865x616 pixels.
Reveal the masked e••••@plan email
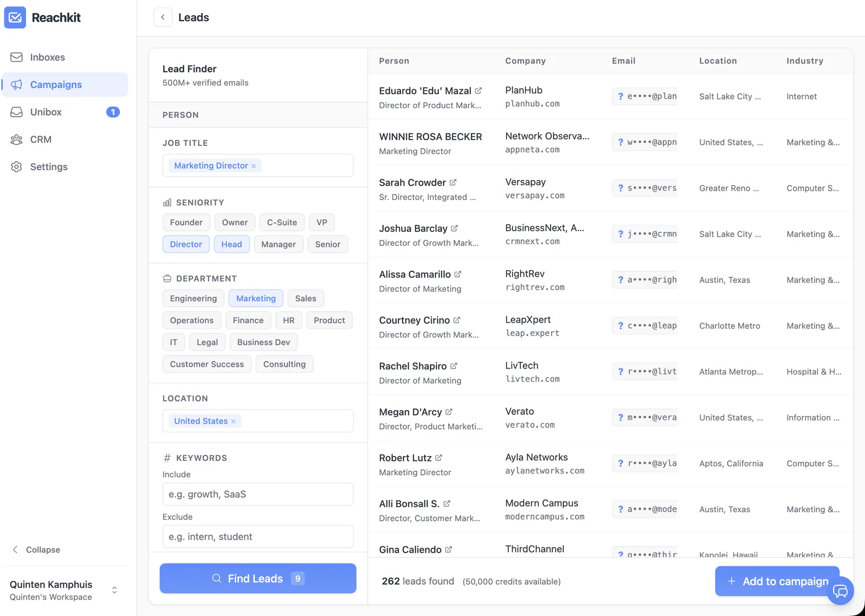point(644,96)
